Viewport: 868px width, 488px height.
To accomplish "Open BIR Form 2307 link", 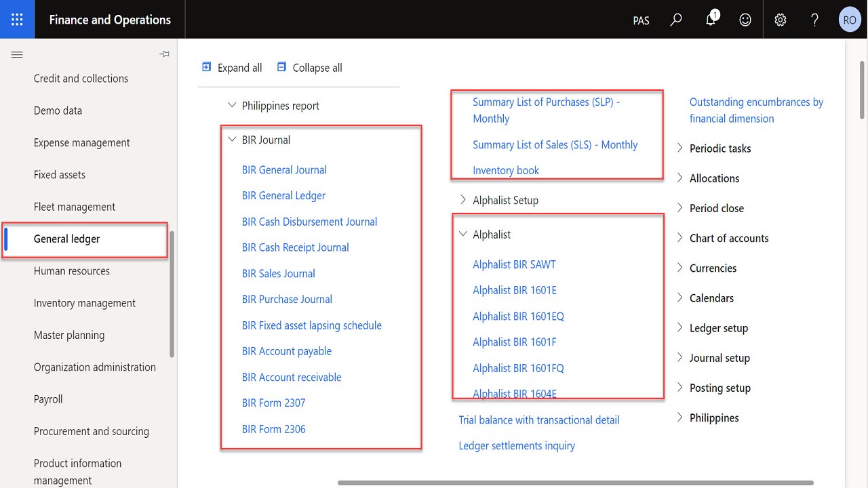I will pos(273,403).
